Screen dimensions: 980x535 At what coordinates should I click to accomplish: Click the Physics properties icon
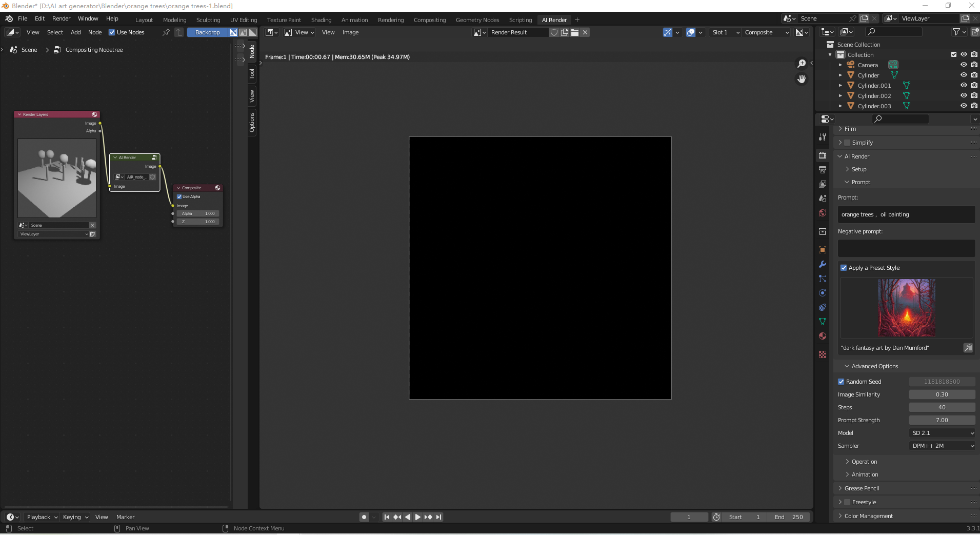click(823, 292)
